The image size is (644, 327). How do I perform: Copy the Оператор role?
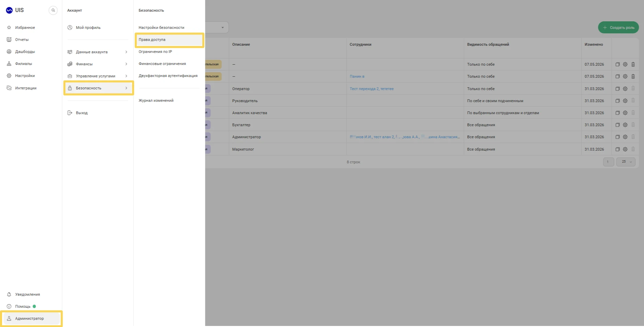point(617,89)
